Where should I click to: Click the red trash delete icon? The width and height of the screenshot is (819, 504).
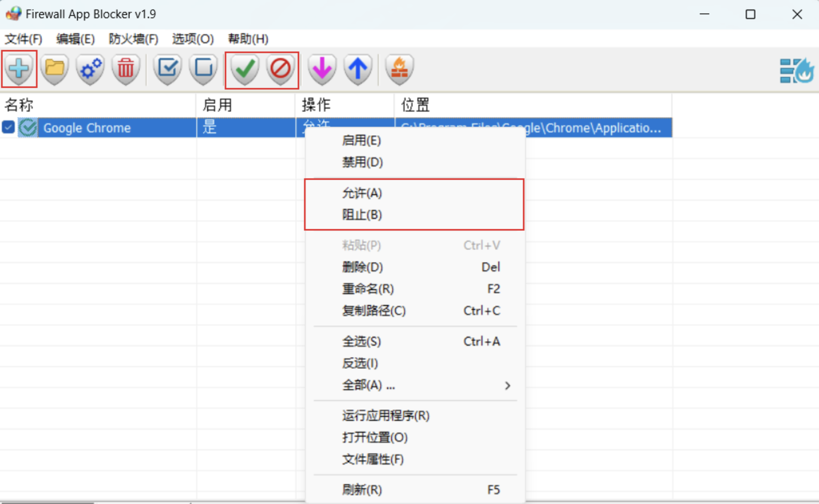[x=125, y=69]
